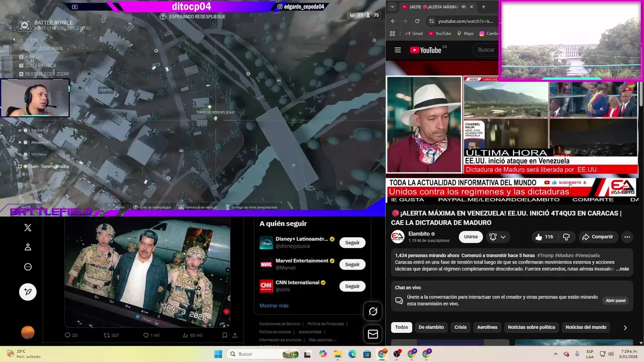This screenshot has height=362, width=644.
Task: Expand the notification bell chevron
Action: (503, 237)
